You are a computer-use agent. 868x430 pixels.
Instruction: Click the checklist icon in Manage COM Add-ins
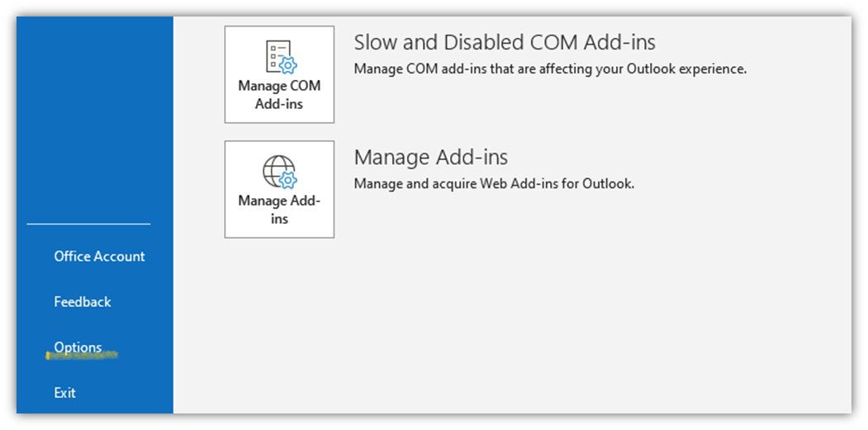(x=281, y=56)
